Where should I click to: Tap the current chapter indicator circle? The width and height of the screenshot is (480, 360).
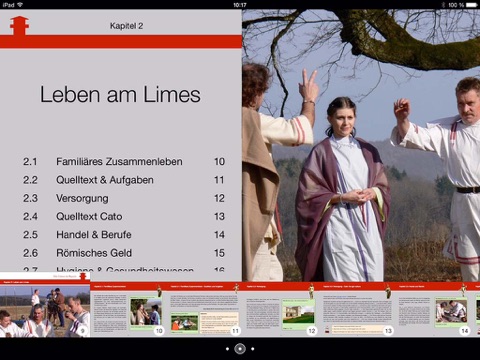240,349
